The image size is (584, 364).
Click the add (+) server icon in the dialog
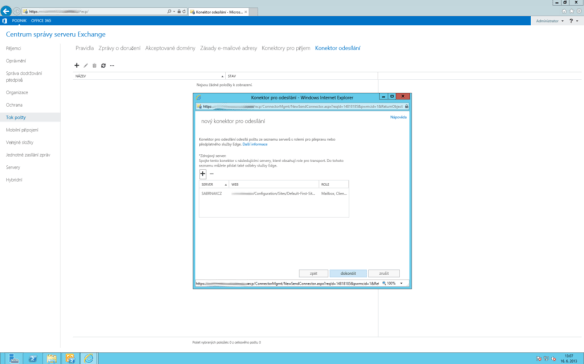203,174
